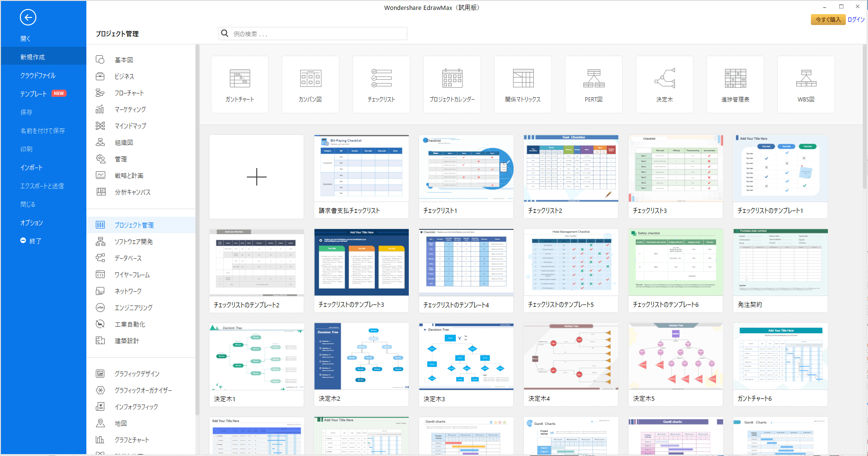Image resolution: width=868 pixels, height=456 pixels.
Task: Select the 分析キャンバス category icon
Action: tap(100, 192)
